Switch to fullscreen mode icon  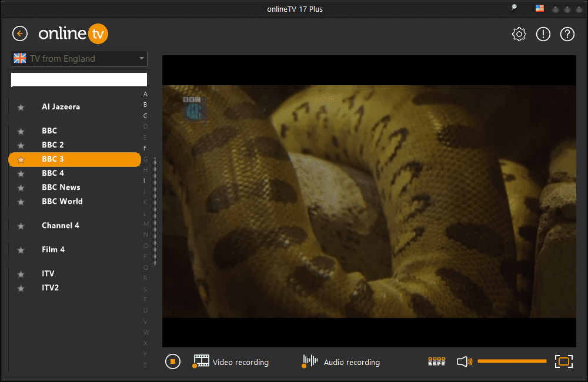coord(564,361)
